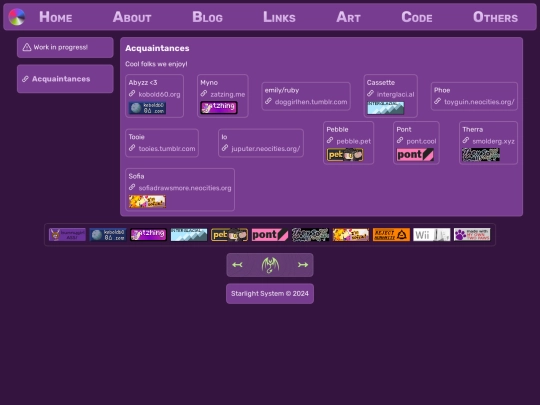
Task: Click link icon beside doggirlhen.tumblr.com
Action: point(268,101)
